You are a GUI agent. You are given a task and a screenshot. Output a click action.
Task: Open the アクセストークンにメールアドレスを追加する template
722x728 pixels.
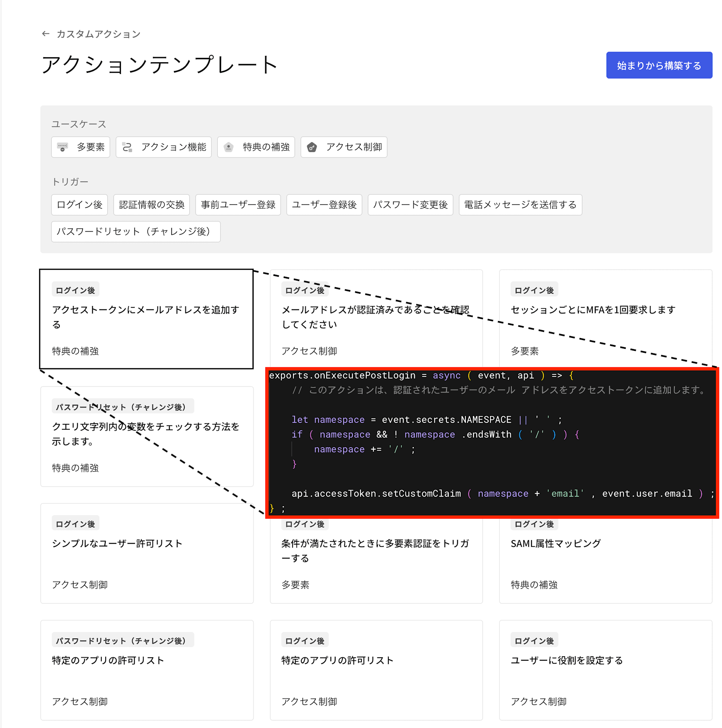(146, 318)
